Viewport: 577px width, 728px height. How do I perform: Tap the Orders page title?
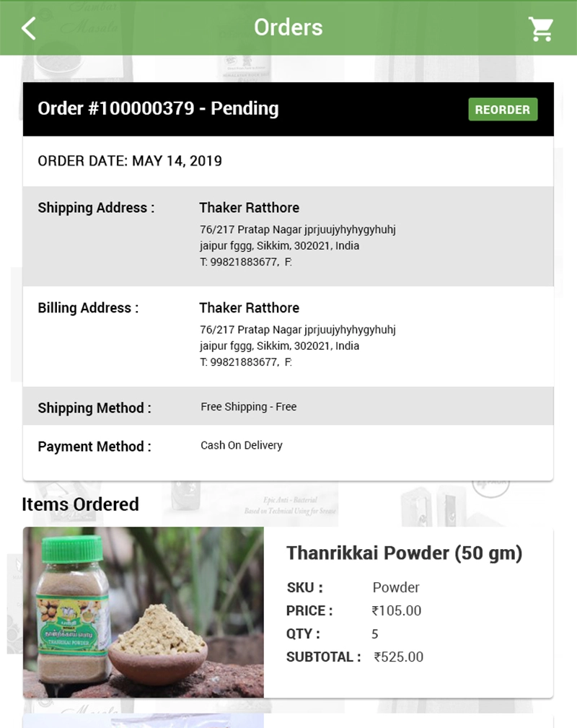288,27
